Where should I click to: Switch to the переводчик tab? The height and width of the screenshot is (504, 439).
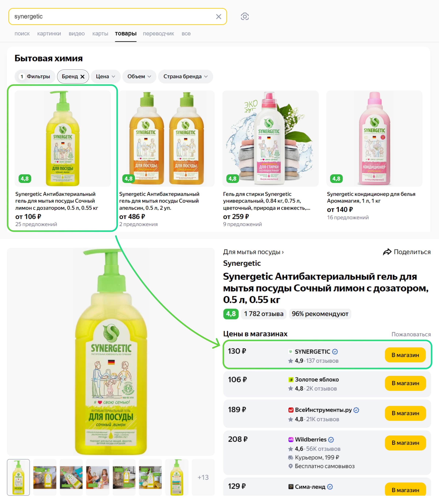coord(158,34)
